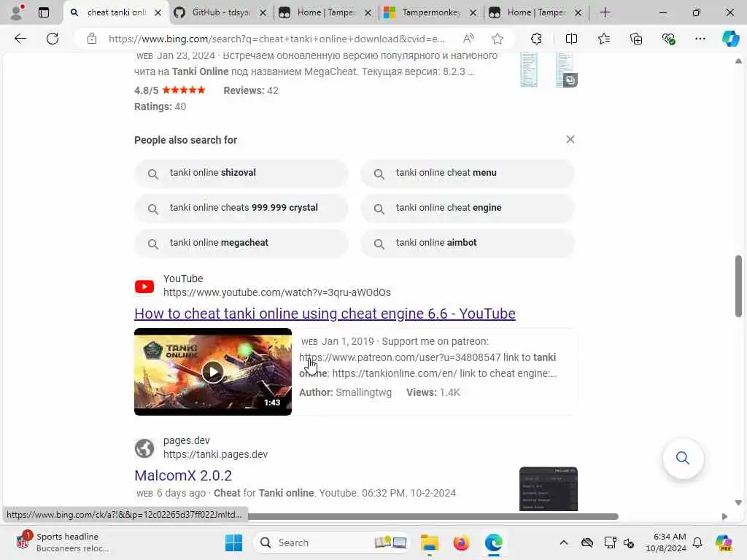
Task: Search tanki online cheat engine
Action: pos(468,208)
